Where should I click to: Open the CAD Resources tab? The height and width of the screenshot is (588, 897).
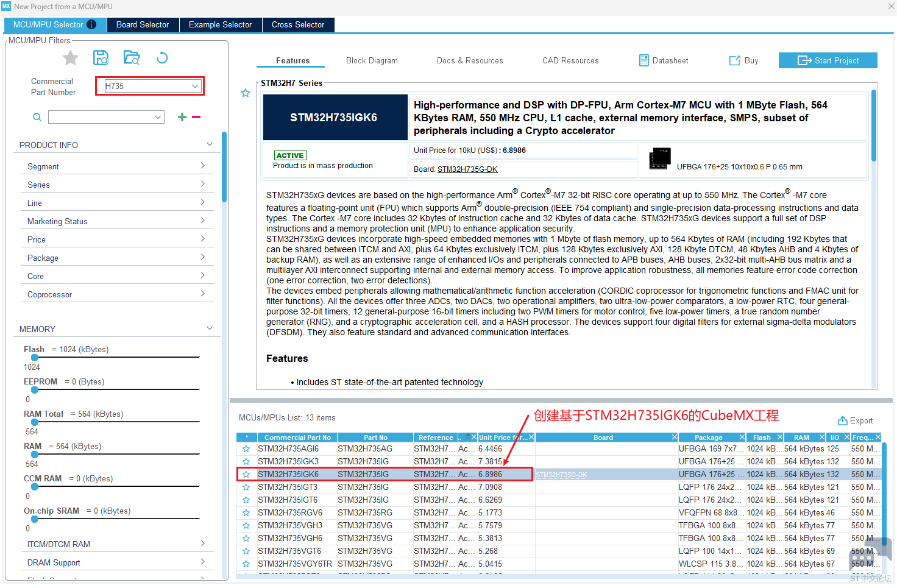(x=570, y=60)
